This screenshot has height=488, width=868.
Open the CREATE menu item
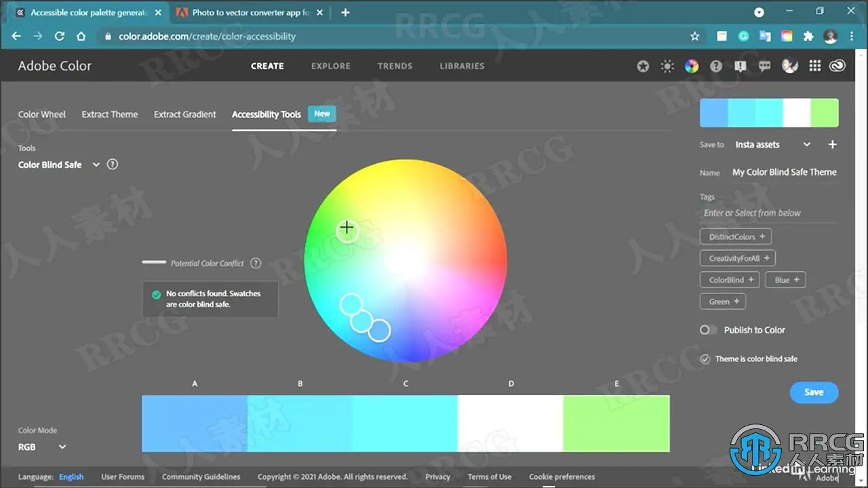(x=267, y=66)
